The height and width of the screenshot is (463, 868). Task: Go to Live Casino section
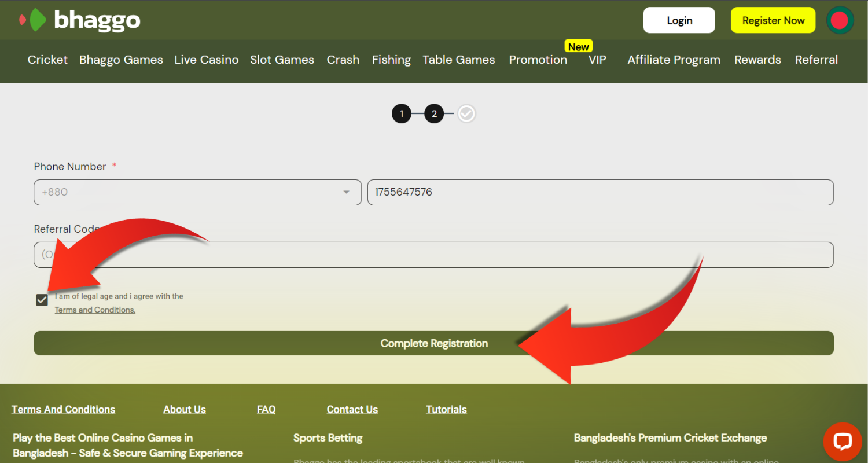point(207,60)
